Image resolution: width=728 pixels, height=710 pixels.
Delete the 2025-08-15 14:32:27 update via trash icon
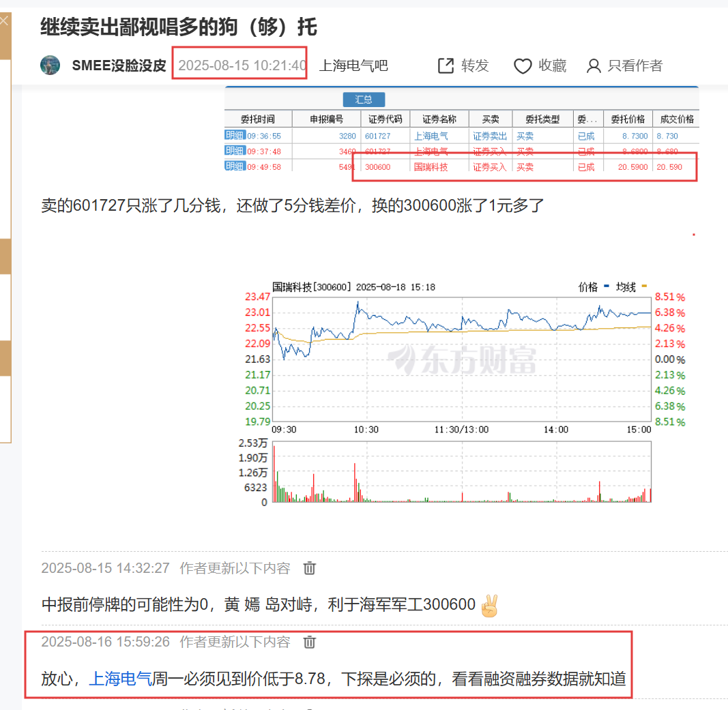tap(310, 568)
